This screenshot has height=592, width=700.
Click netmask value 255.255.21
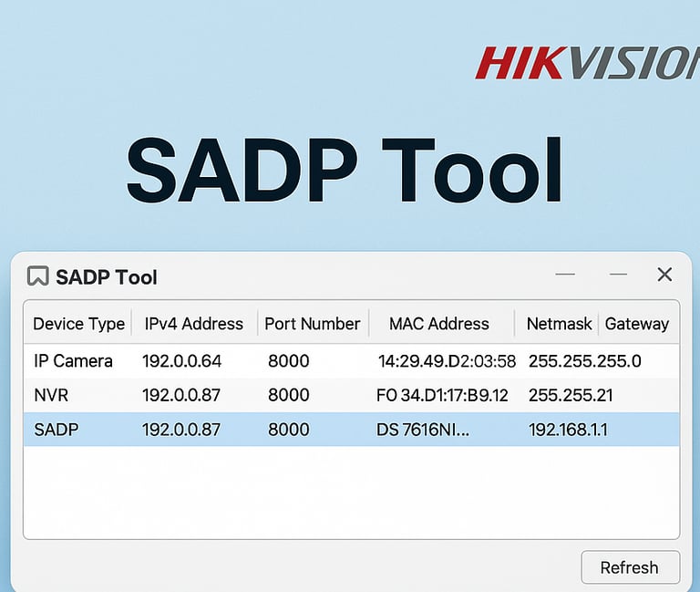pyautogui.click(x=571, y=395)
